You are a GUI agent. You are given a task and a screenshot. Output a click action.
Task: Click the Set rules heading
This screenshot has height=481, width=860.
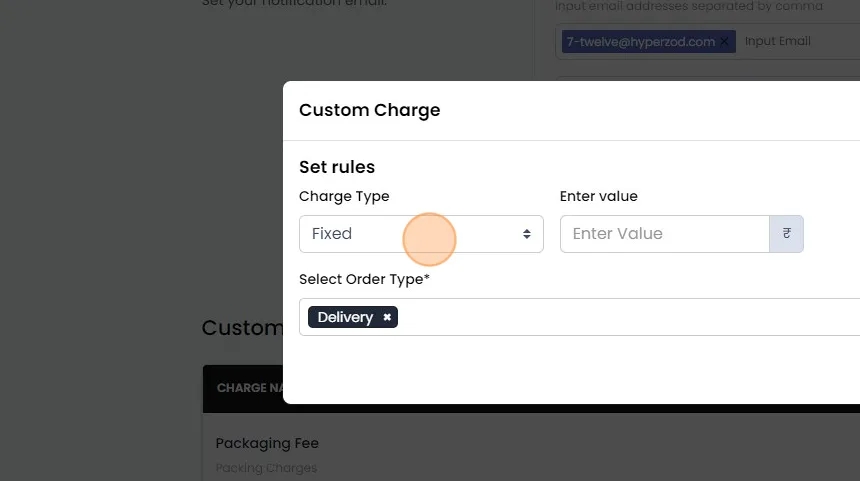(x=337, y=167)
